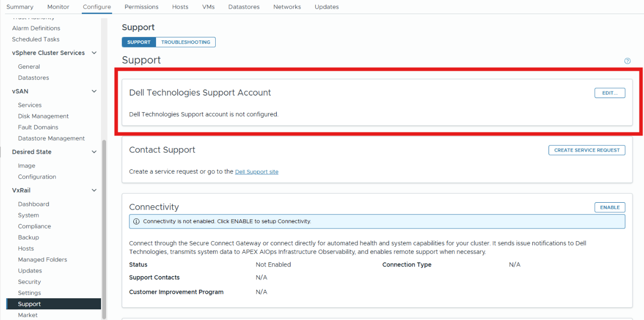Open Disk Management under vSAN
The image size is (644, 320).
point(43,116)
